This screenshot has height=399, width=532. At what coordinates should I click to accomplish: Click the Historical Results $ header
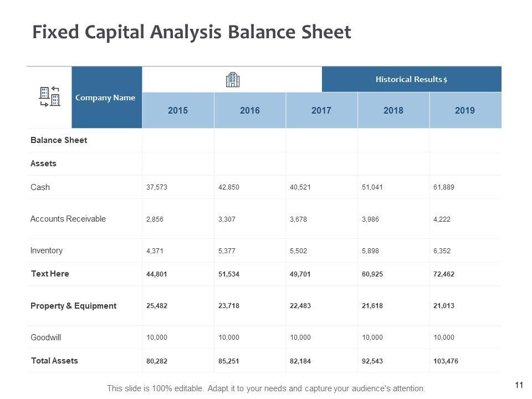(x=411, y=79)
